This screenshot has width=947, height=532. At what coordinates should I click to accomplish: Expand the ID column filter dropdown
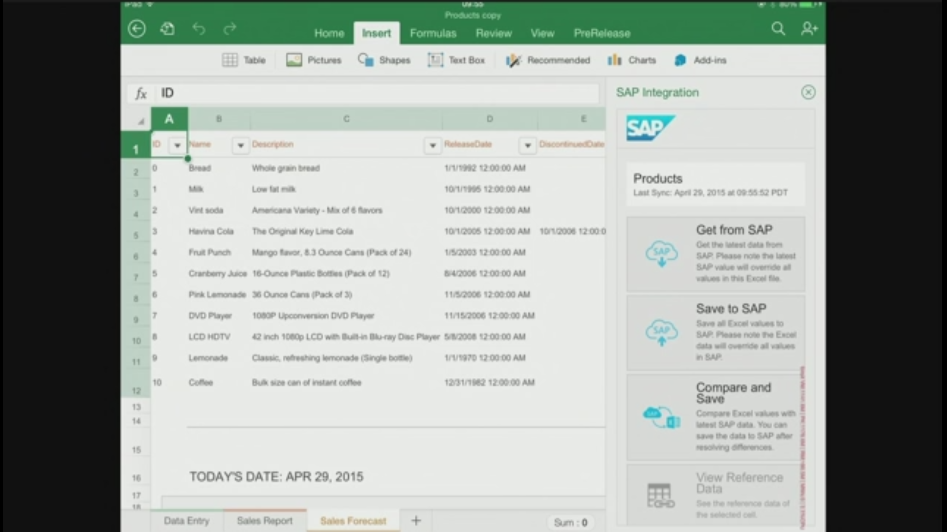tap(177, 146)
